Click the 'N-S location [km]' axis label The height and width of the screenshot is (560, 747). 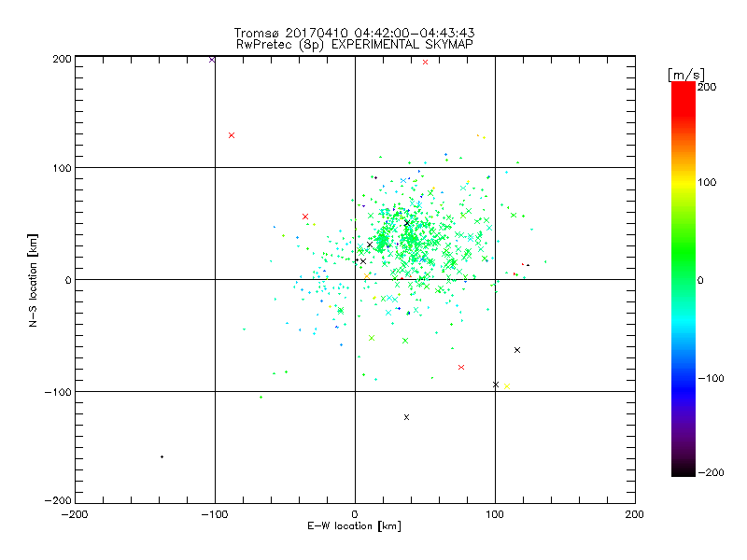tap(33, 281)
